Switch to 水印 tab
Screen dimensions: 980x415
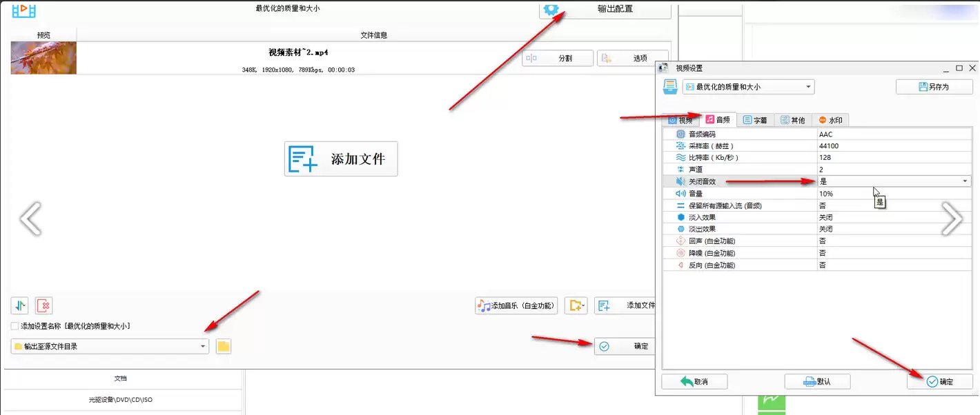[830, 120]
